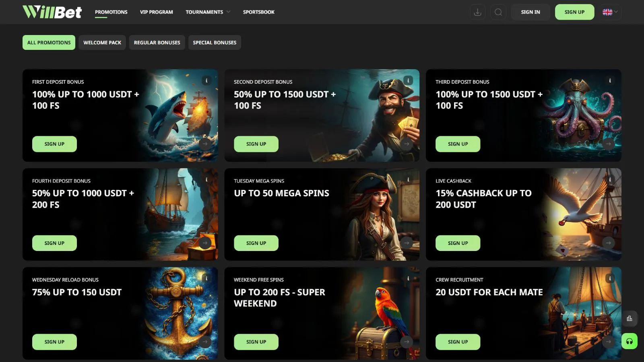Go to the Sportsbook page

pyautogui.click(x=258, y=12)
